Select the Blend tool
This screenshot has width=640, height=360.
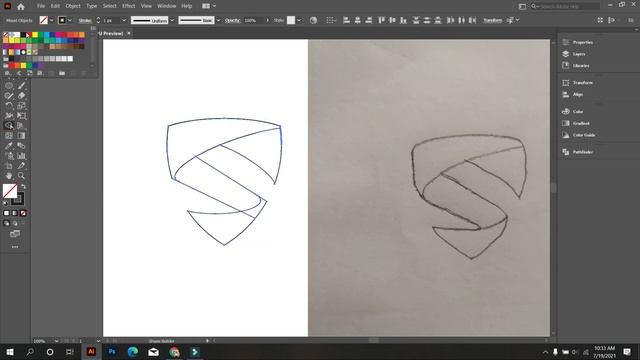(22, 146)
